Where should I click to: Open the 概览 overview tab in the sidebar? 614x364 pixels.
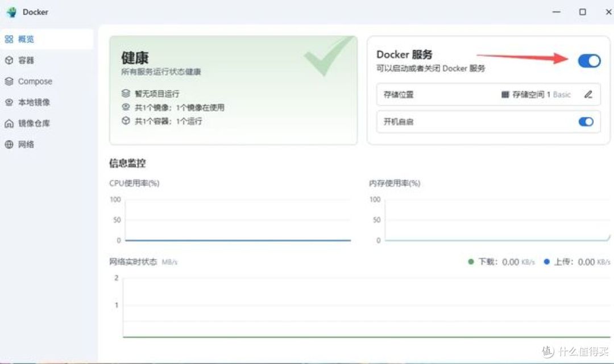point(46,39)
